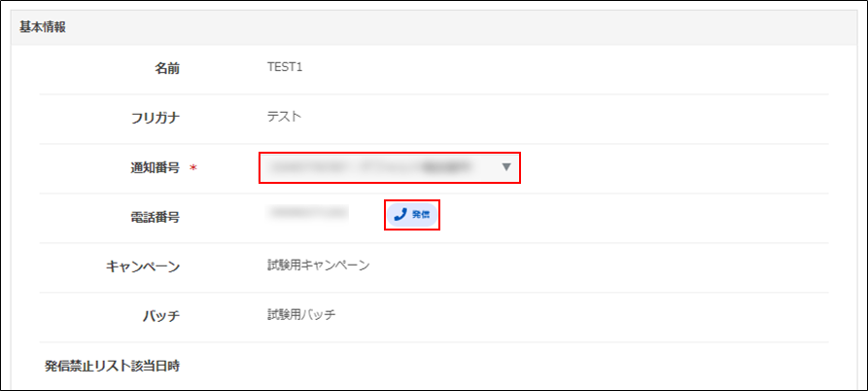Click the 電話番号 field label
Screen dimensions: 868x391
click(x=154, y=217)
